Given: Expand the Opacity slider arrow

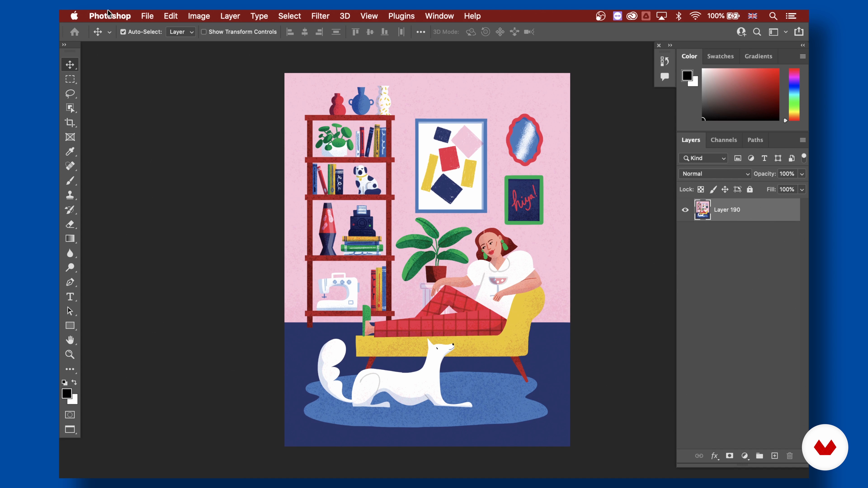Looking at the screenshot, I should coord(802,174).
